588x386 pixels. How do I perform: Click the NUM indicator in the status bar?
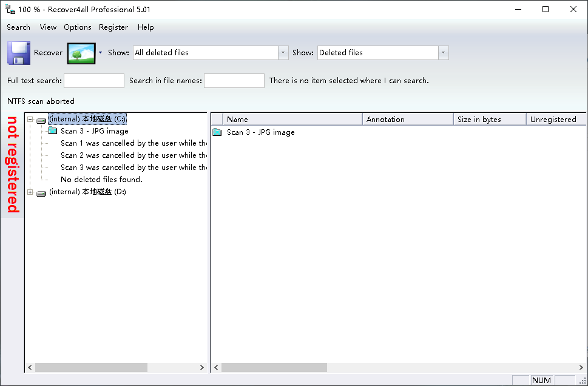click(541, 381)
